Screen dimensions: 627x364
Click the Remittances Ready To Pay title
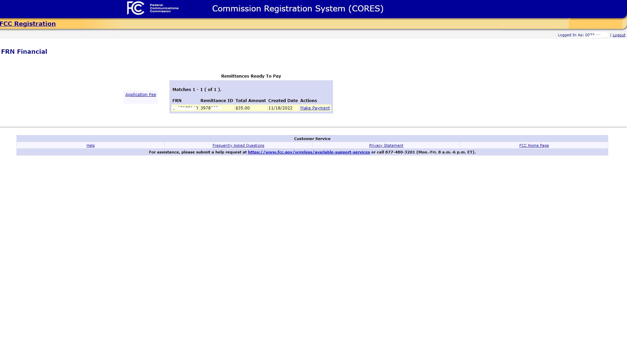(251, 76)
